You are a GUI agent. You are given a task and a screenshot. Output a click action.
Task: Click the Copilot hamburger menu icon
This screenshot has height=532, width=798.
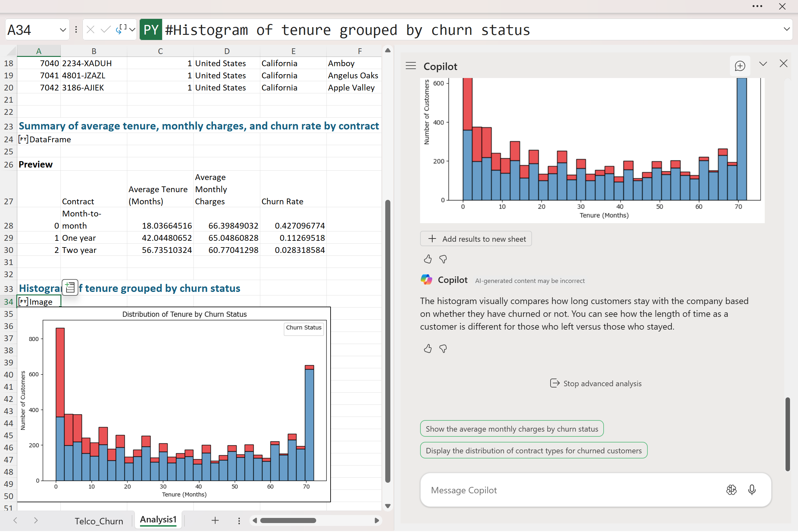pyautogui.click(x=411, y=66)
